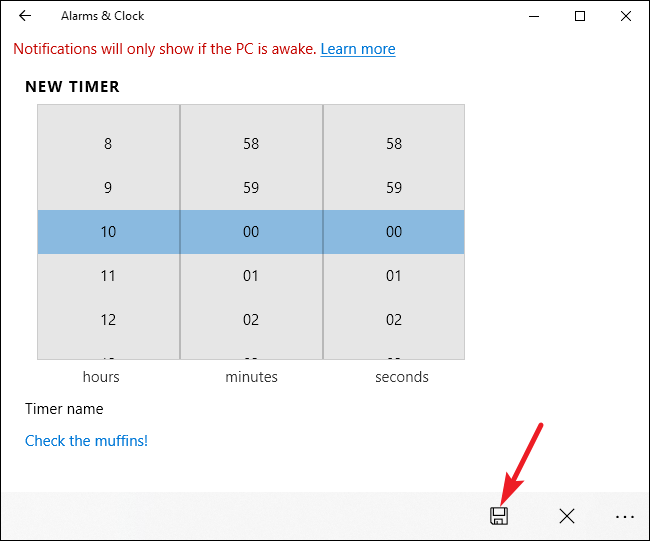Viewport: 650px width, 541px height.
Task: Click the Save timer floppy disk icon
Action: pyautogui.click(x=498, y=516)
